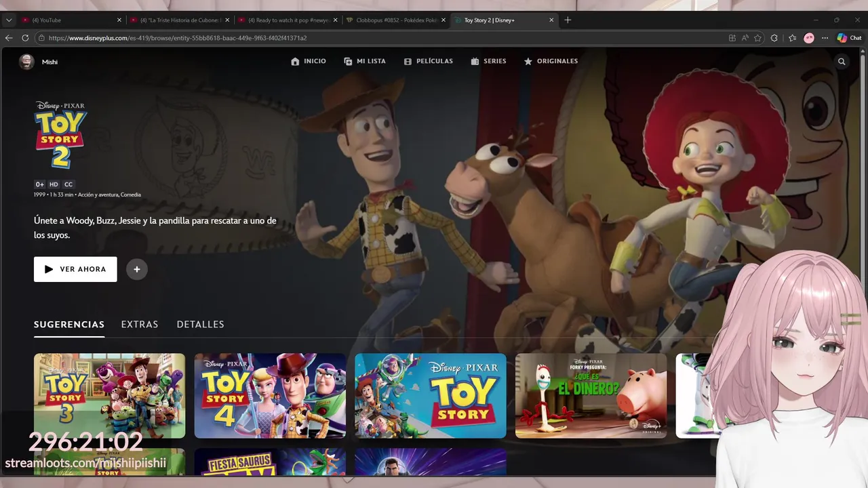
Task: Close the YouTube tab
Action: (119, 20)
